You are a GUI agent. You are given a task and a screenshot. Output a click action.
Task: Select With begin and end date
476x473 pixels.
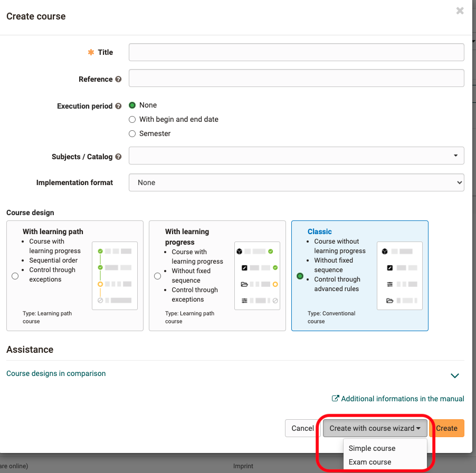pos(132,119)
